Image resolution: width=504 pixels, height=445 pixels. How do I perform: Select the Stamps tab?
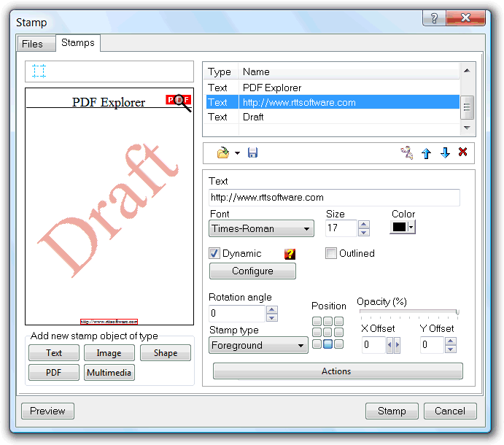(x=78, y=42)
